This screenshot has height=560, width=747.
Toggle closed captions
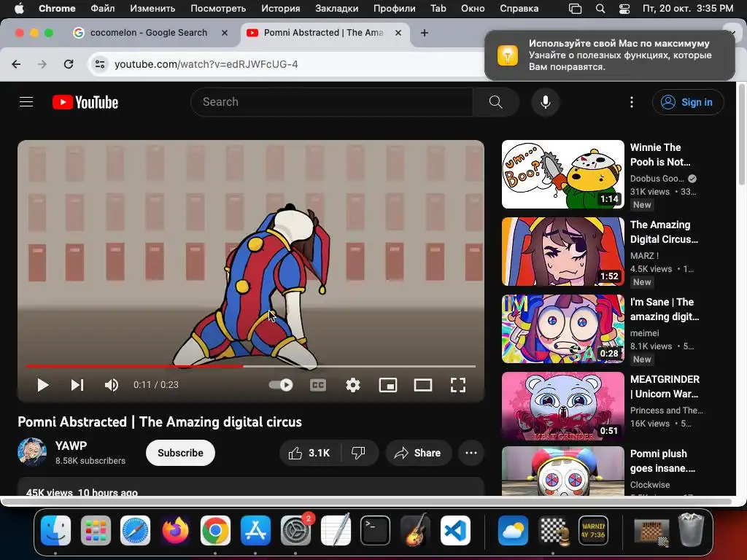318,385
